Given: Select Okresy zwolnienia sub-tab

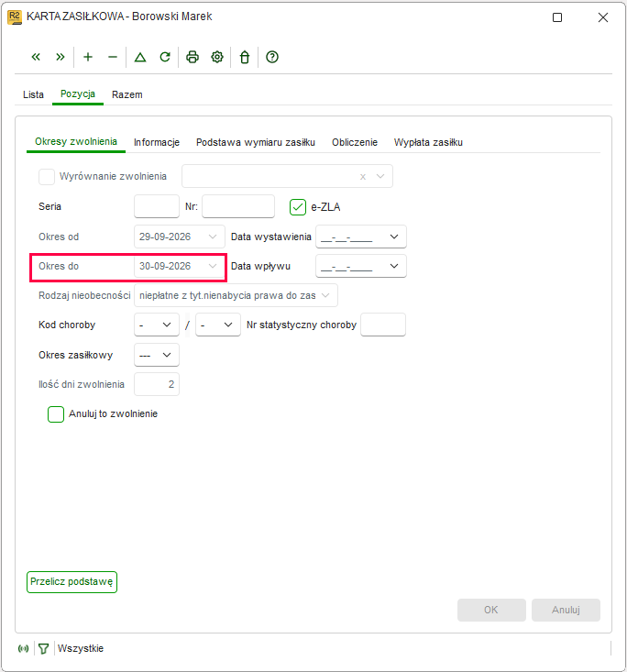Looking at the screenshot, I should tap(76, 142).
